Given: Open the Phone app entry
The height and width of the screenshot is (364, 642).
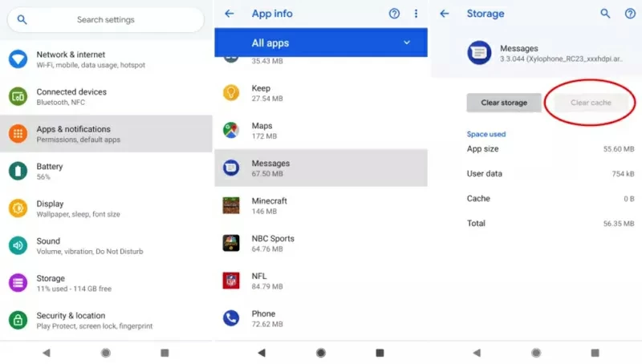Looking at the screenshot, I should 321,317.
